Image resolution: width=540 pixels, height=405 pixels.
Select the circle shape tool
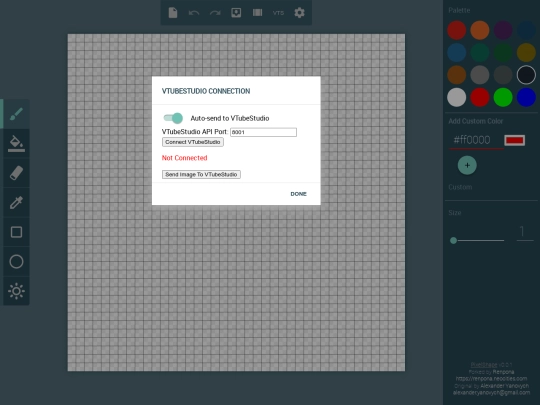[x=16, y=261]
